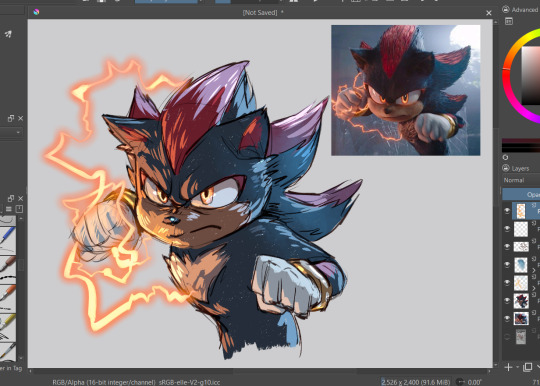Change the brush presets view mode
This screenshot has height=386, width=540.
click(x=9, y=209)
